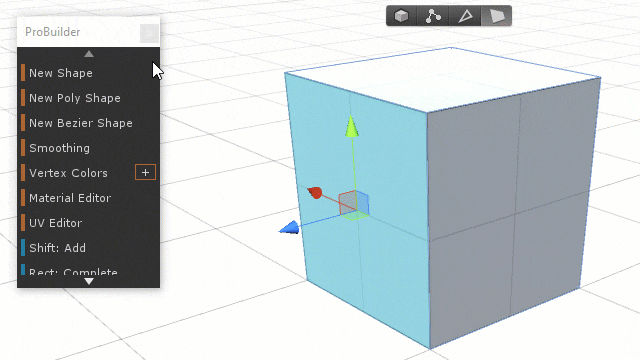Grab the red X-axis gizmo arrow

pos(315,192)
